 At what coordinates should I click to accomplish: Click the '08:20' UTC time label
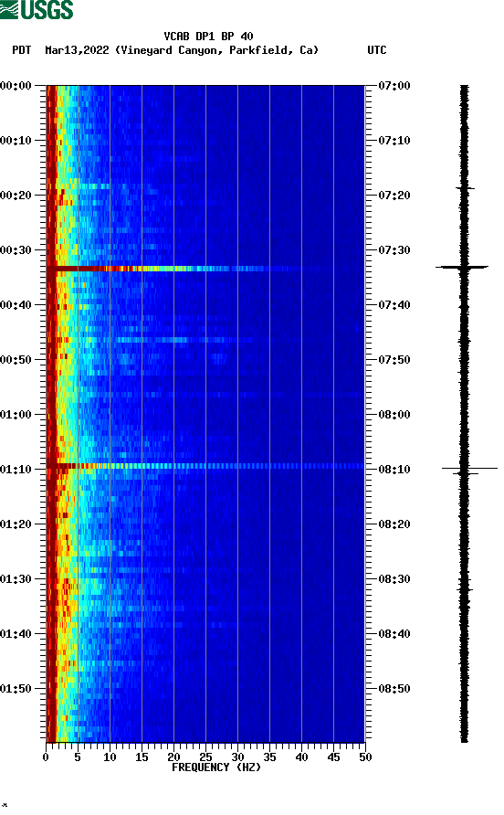(394, 524)
